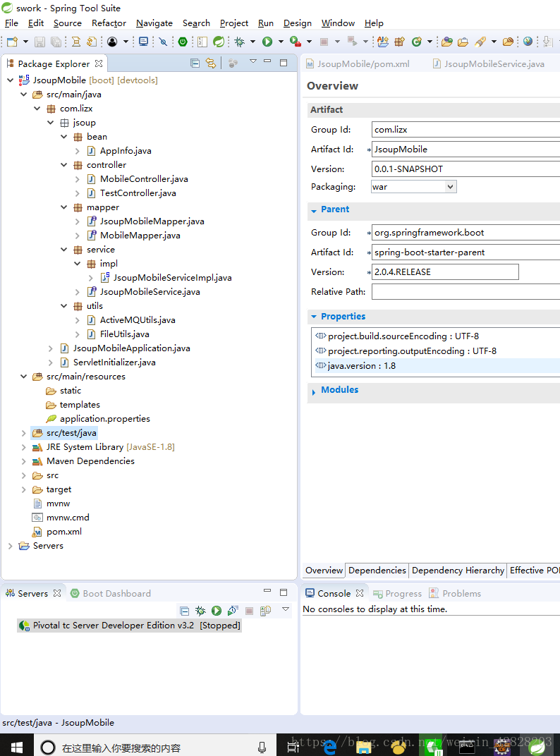Viewport: 560px width, 756px height.
Task: Click the Spring leaf dashboard toolbar icon
Action: pyautogui.click(x=219, y=42)
